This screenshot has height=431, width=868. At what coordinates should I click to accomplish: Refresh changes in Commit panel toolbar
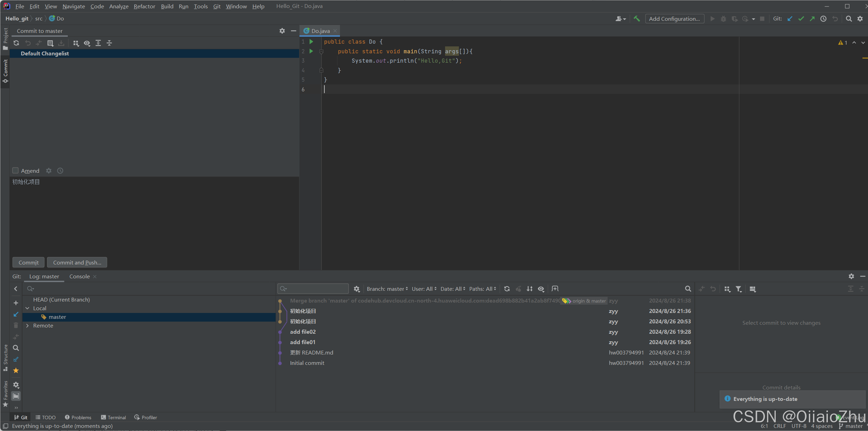(16, 43)
